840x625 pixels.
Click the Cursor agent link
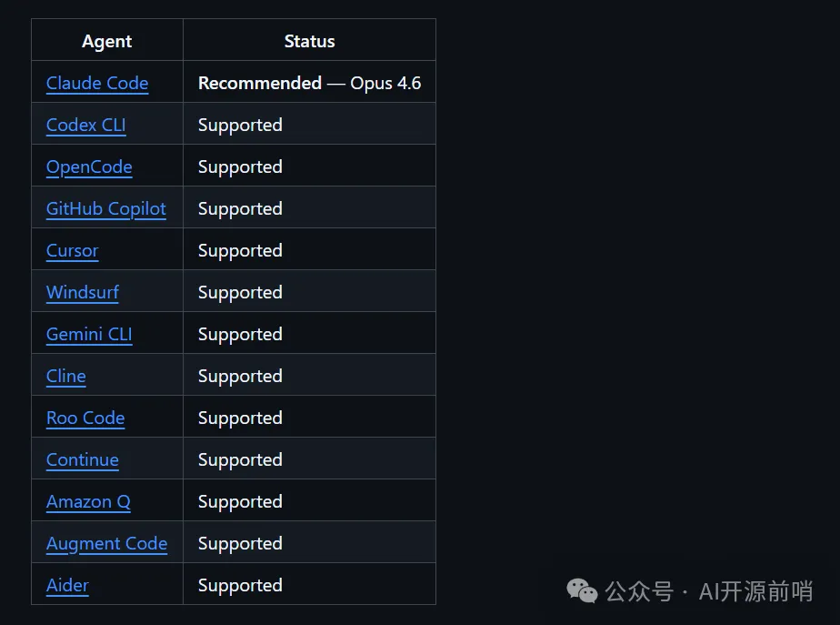pyautogui.click(x=73, y=250)
